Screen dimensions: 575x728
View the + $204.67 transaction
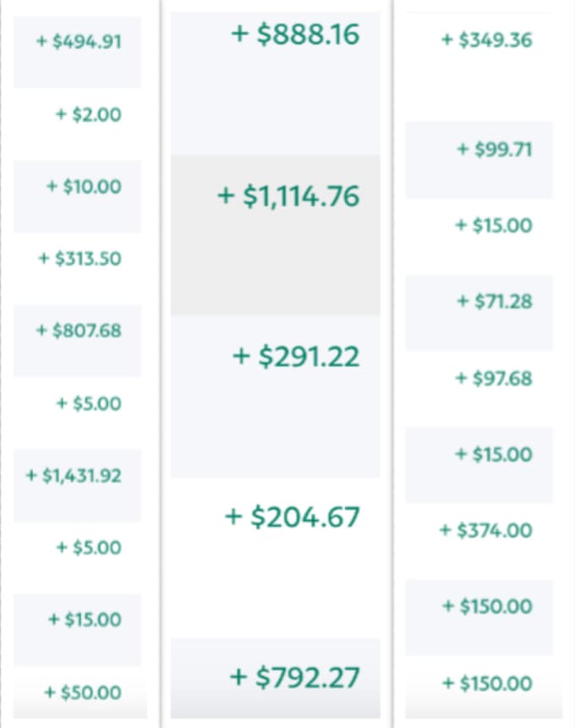(x=292, y=517)
